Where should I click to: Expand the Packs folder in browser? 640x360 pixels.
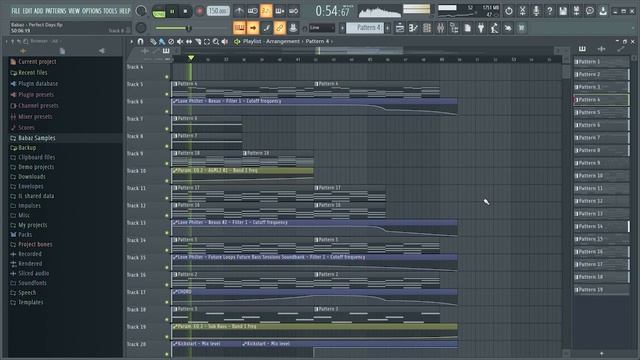click(x=25, y=235)
